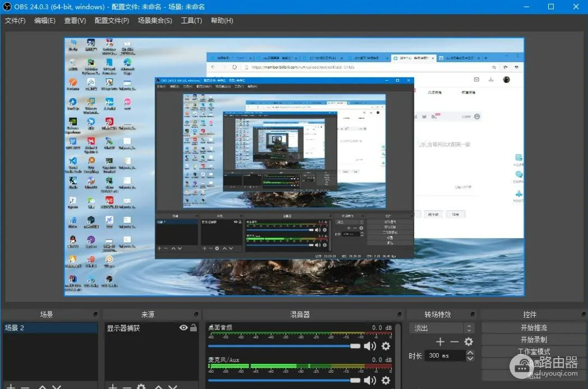The image size is (588, 389).
Task: Hide the 显示器捕获 source with eye icon
Action: point(183,328)
